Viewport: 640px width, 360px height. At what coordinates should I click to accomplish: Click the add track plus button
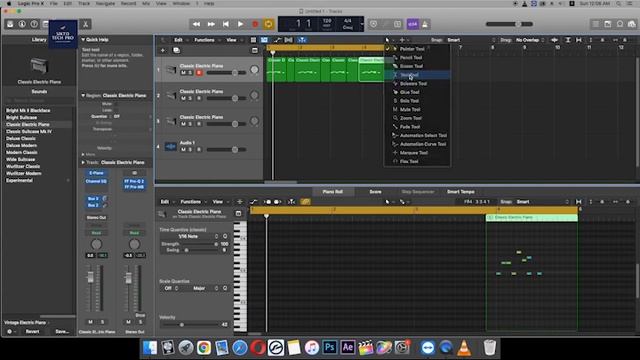coord(163,51)
